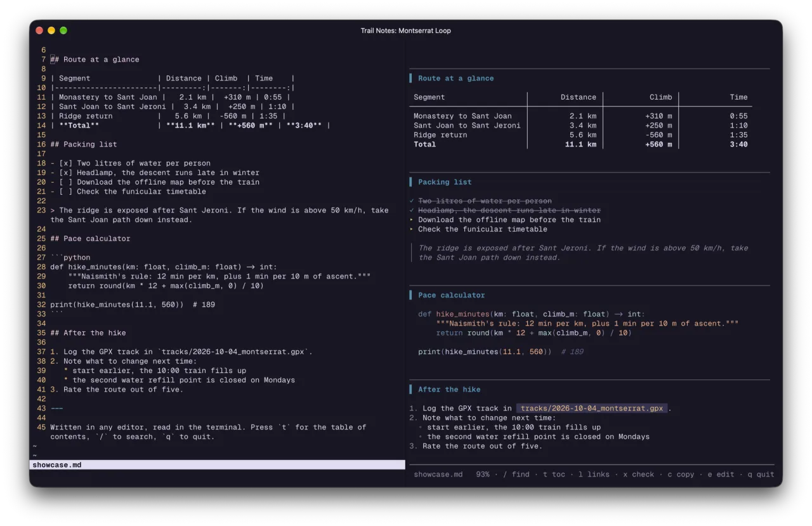Click the "x check" status bar hint
812x526 pixels.
(x=638, y=475)
